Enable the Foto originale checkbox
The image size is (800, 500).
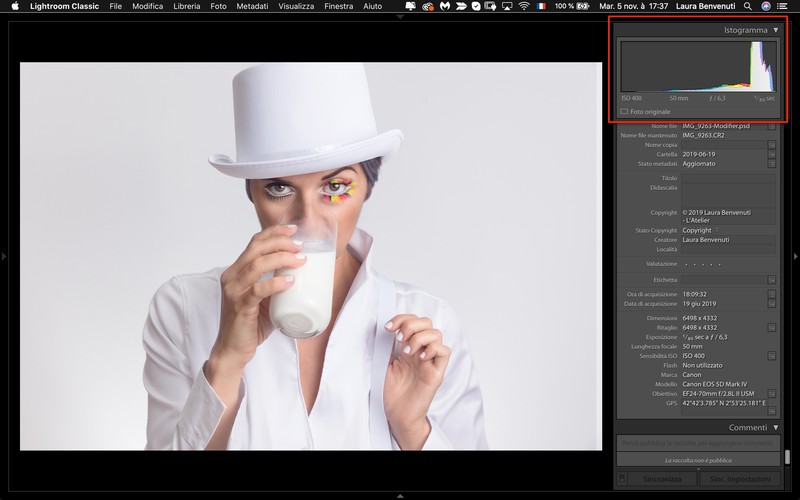click(625, 111)
